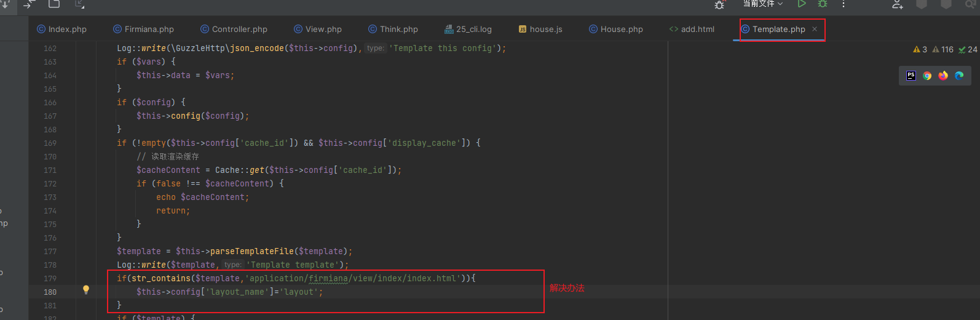Click '$this->config($config);' on line 188

tap(192, 116)
